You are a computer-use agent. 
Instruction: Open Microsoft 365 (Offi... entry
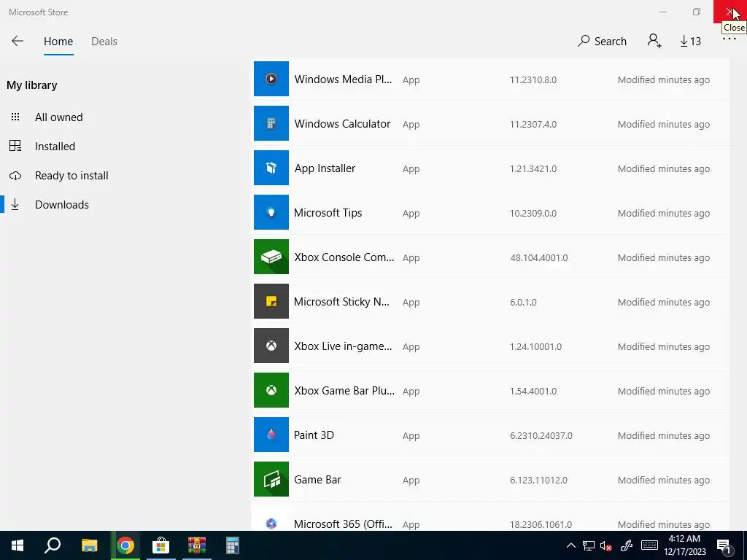(x=343, y=524)
